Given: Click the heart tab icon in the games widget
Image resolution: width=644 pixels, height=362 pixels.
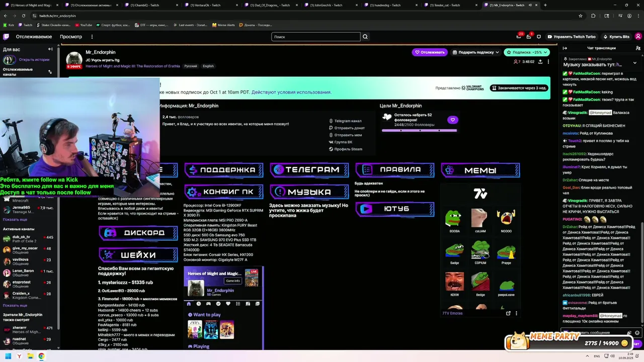Looking at the screenshot, I should (228, 304).
